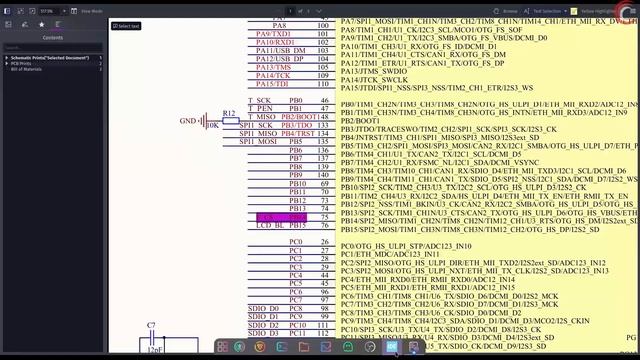Click PA9/TXD1 pin label

click(273, 34)
